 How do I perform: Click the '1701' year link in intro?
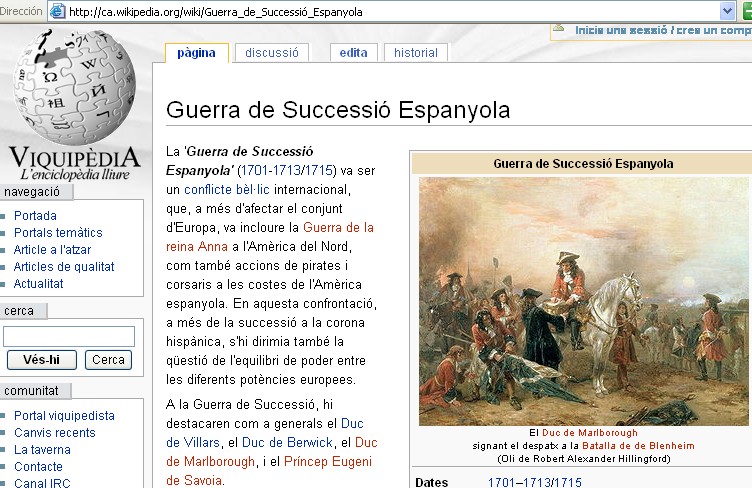(255, 171)
